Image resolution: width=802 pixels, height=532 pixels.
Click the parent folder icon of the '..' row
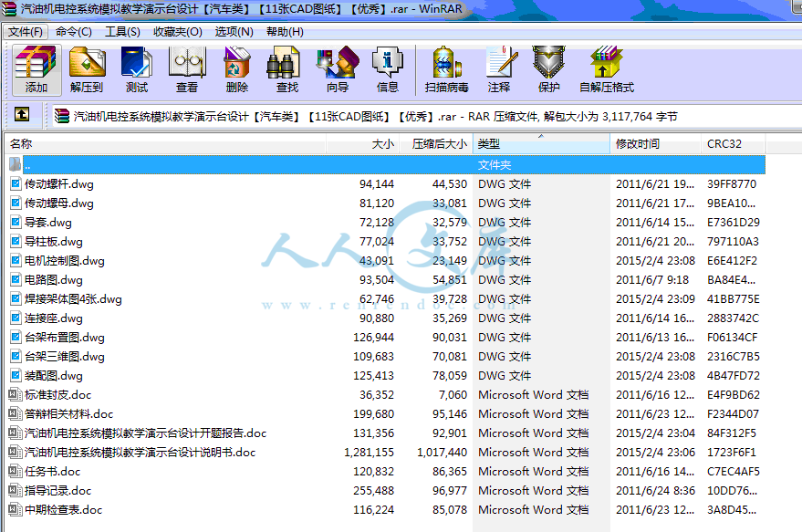point(15,164)
